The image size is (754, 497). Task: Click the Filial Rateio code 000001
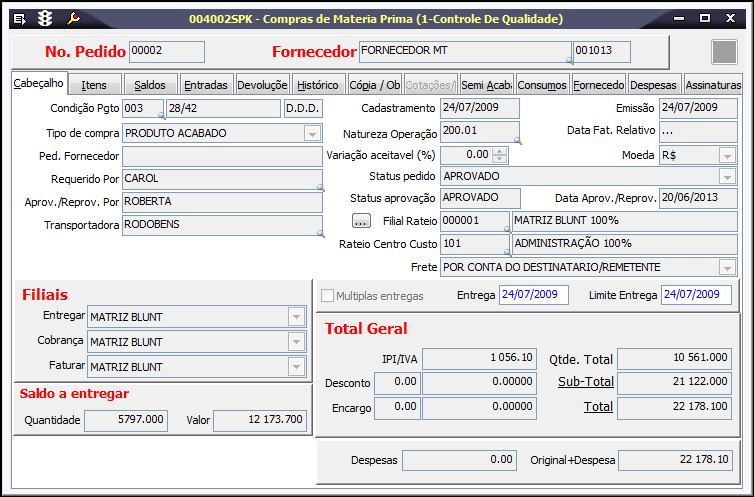coord(475,221)
